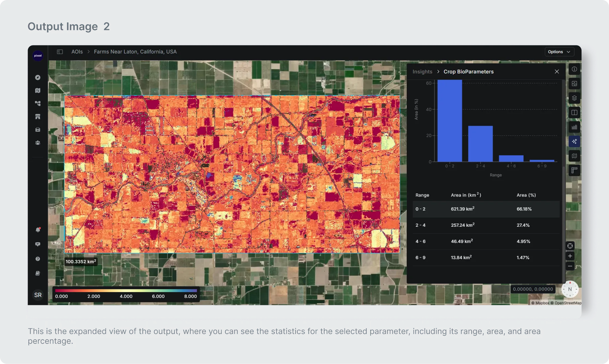Image resolution: width=609 pixels, height=364 pixels.
Task: Select the measure ruler tool icon
Action: pyautogui.click(x=574, y=171)
